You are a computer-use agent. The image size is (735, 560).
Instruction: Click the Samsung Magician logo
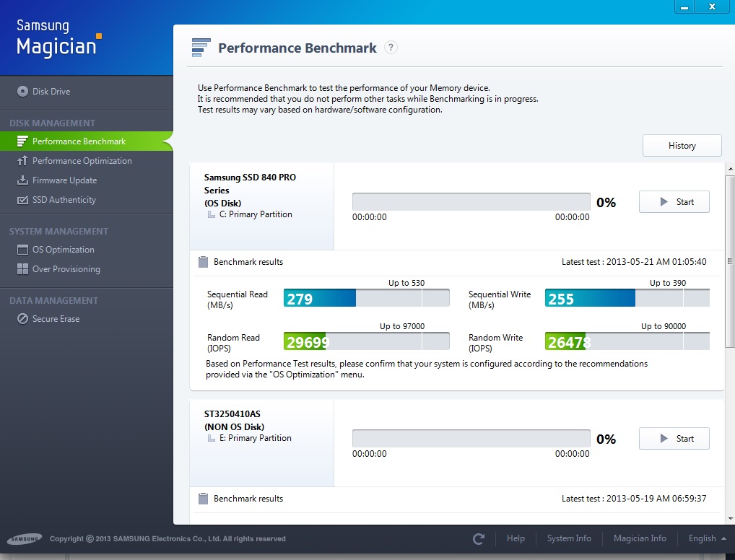58,38
